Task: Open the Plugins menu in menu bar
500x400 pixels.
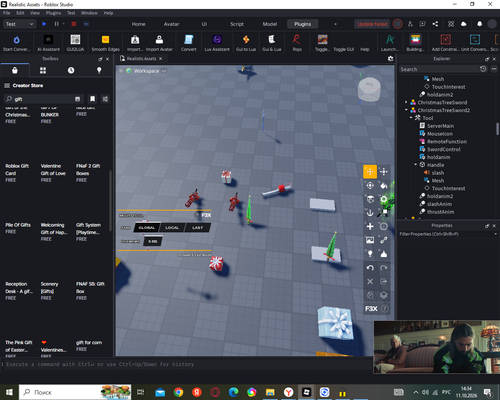Action: (53, 13)
